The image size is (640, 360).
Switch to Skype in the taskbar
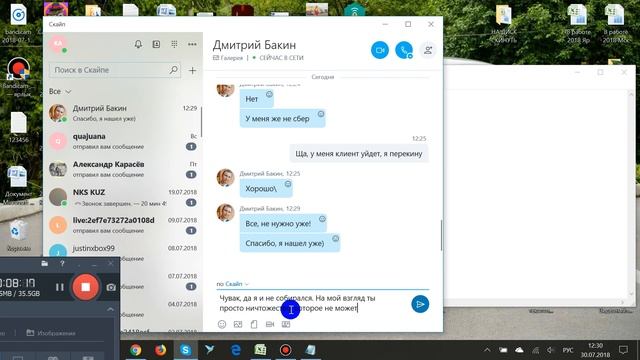point(185,350)
